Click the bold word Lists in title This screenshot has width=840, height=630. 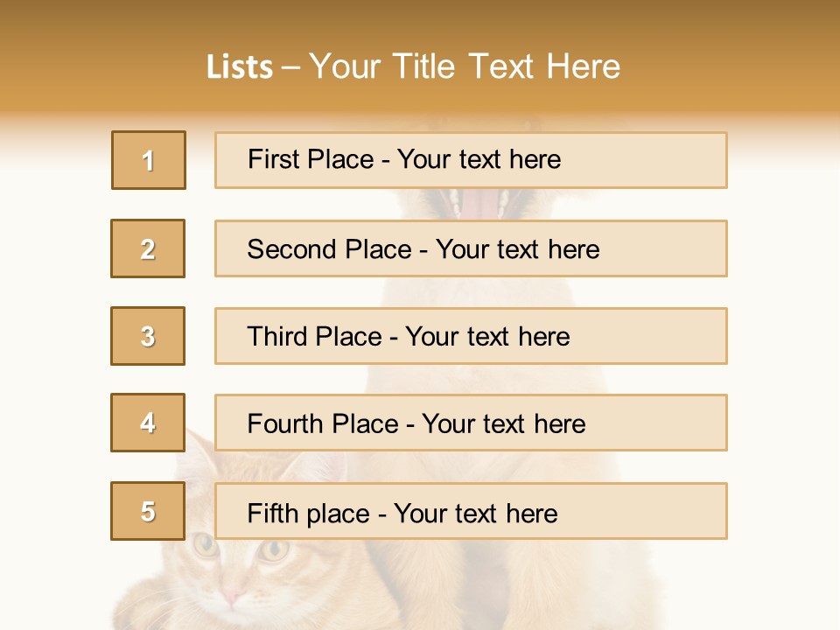(x=240, y=67)
